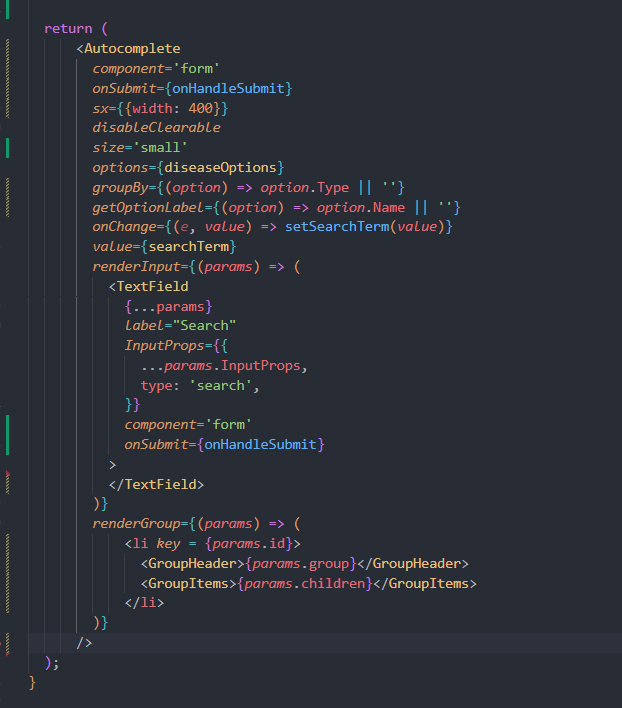This screenshot has height=708, width=622.
Task: Click the closing '</GroupItems>' tag
Action: pyautogui.click(x=425, y=583)
